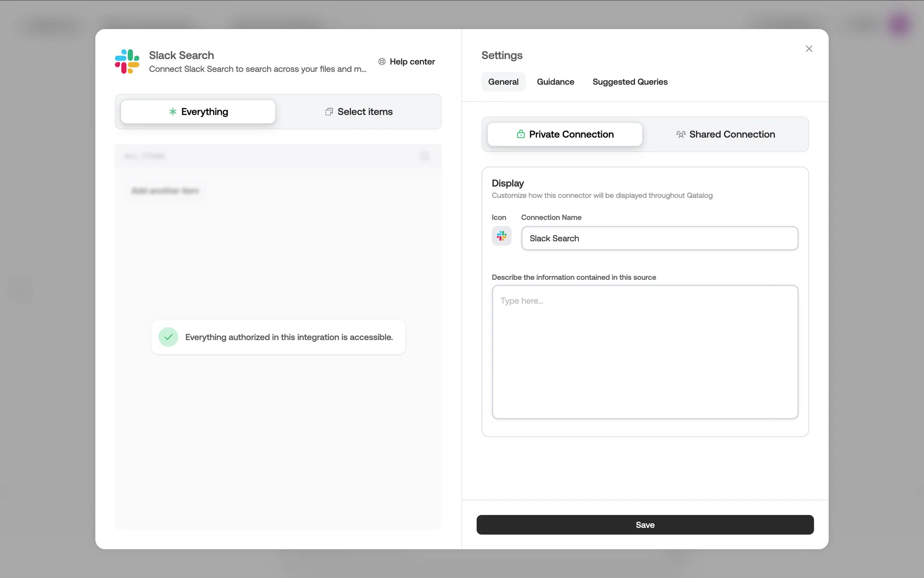This screenshot has height=578, width=924.
Task: Click the Private Connection lock icon
Action: click(521, 134)
